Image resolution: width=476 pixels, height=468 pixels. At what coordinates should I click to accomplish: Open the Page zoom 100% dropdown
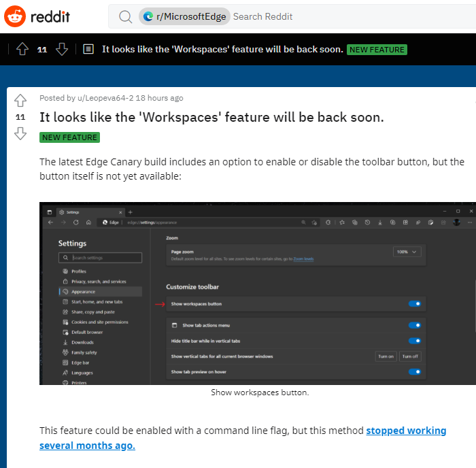(x=407, y=252)
